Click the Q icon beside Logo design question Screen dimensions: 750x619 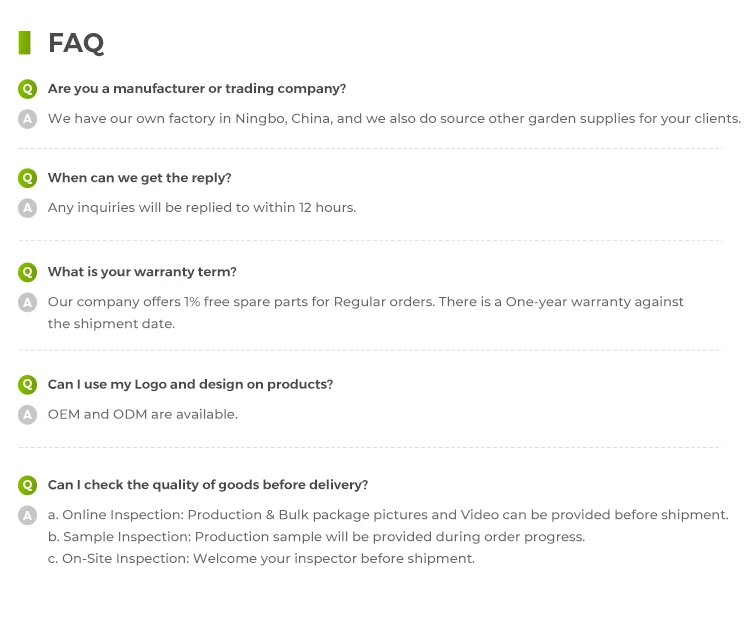click(27, 384)
